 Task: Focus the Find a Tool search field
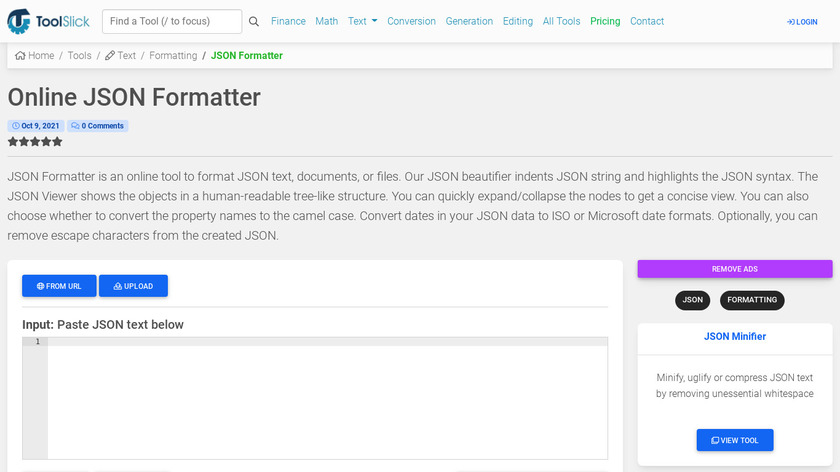(x=172, y=21)
